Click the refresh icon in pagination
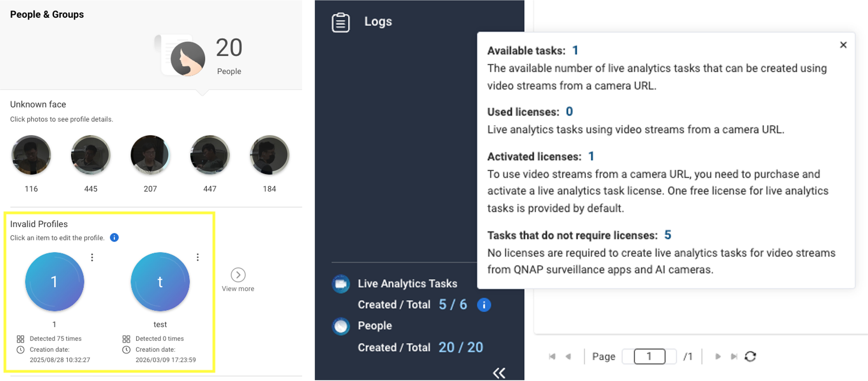868x381 pixels. [750, 356]
